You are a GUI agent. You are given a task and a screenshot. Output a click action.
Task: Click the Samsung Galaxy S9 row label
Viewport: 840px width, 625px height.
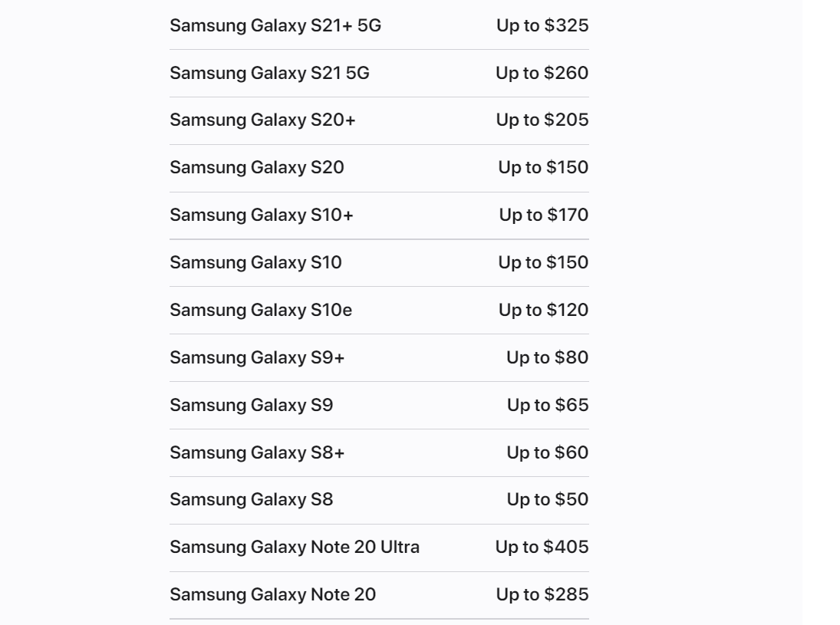pos(251,406)
